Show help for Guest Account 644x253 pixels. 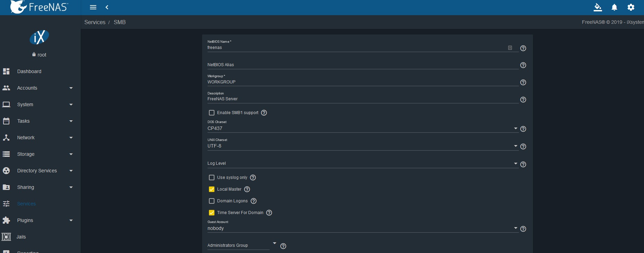(x=523, y=229)
